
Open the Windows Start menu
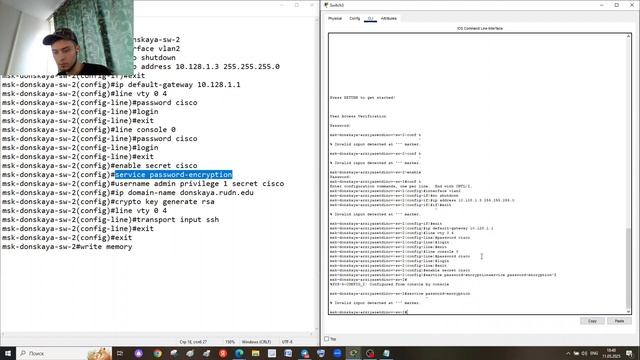[x=7, y=353]
